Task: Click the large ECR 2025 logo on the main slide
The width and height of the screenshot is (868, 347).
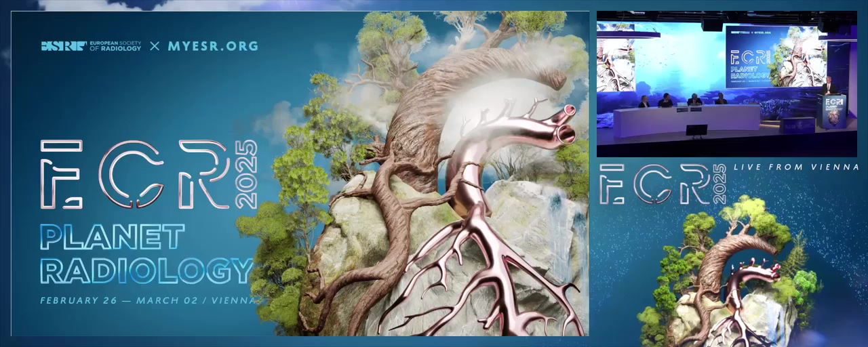Action: pos(149,174)
